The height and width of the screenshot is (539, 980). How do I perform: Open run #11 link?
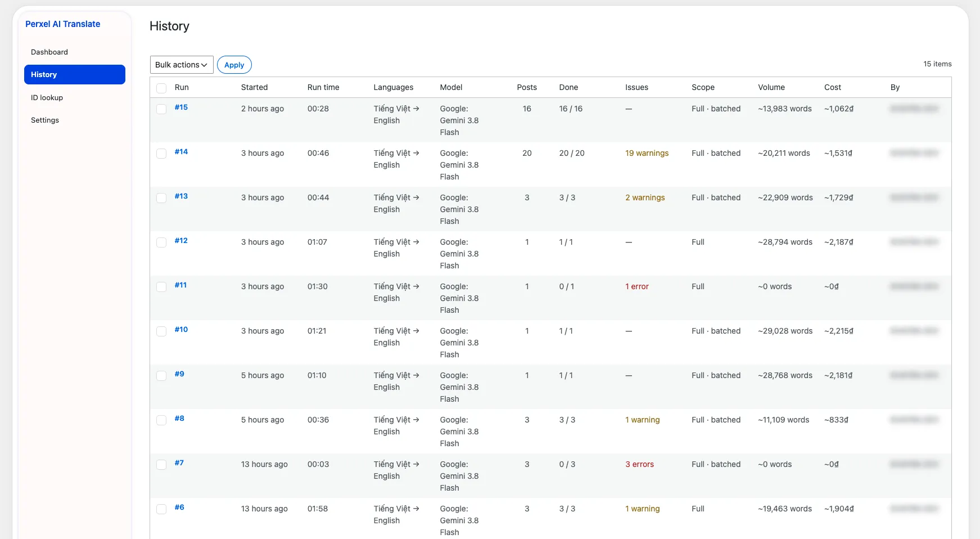(180, 285)
